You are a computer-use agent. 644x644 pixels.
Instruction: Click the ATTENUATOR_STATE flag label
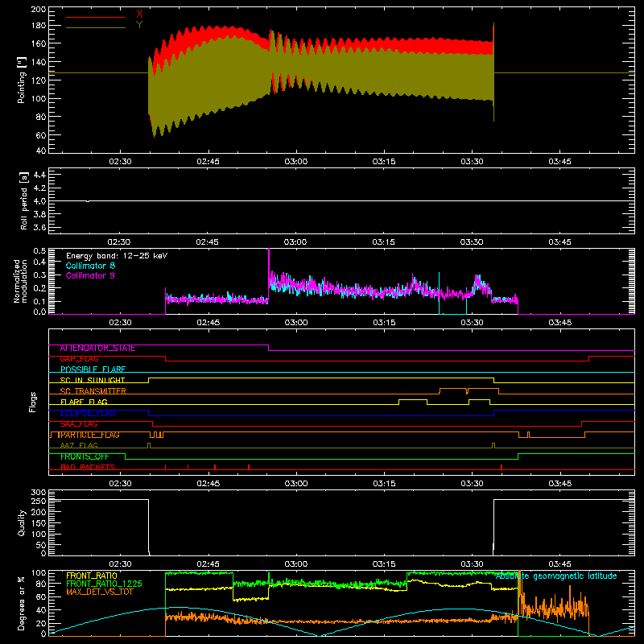pos(97,349)
